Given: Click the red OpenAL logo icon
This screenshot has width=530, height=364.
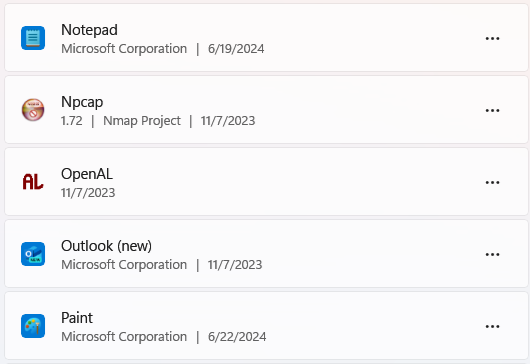Looking at the screenshot, I should point(33,182).
